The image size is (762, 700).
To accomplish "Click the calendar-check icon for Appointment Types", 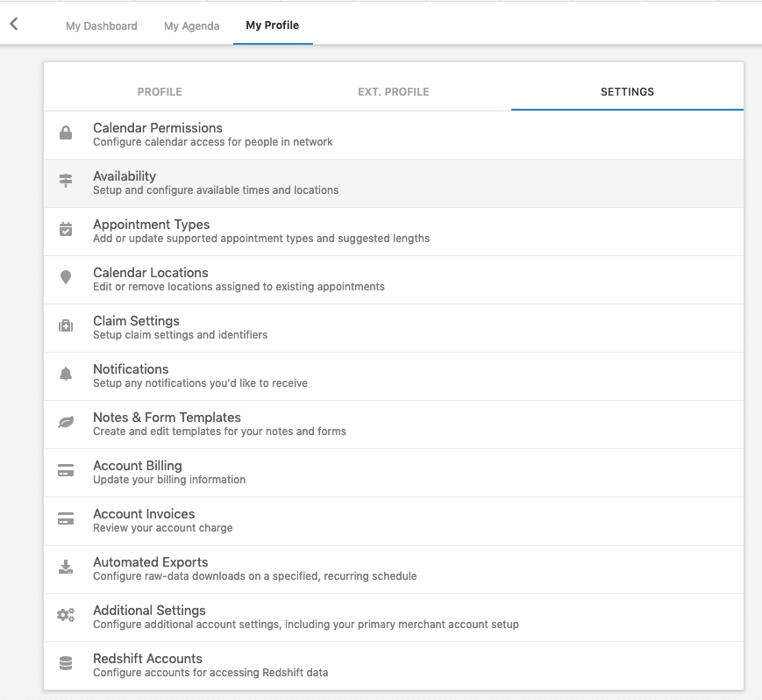I will tap(66, 229).
